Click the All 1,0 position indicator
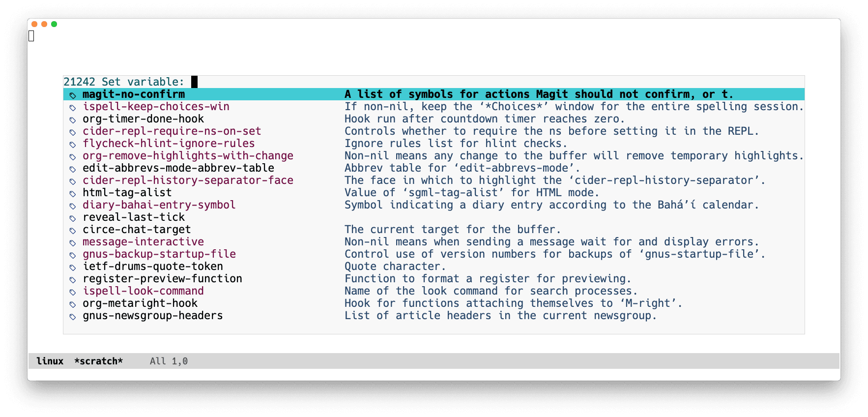 pyautogui.click(x=169, y=361)
